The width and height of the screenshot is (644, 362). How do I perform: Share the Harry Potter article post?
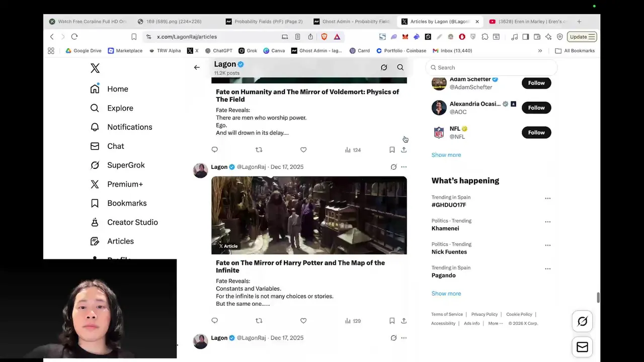[x=404, y=321]
